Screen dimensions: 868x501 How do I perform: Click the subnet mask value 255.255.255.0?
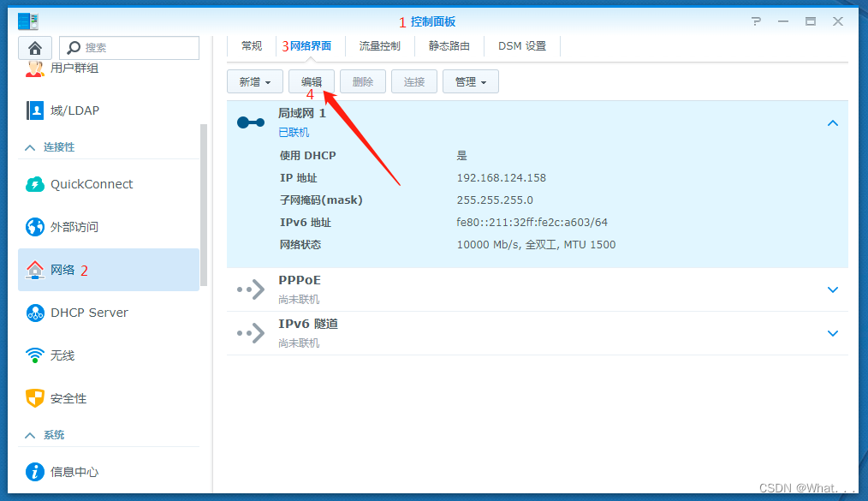(495, 200)
